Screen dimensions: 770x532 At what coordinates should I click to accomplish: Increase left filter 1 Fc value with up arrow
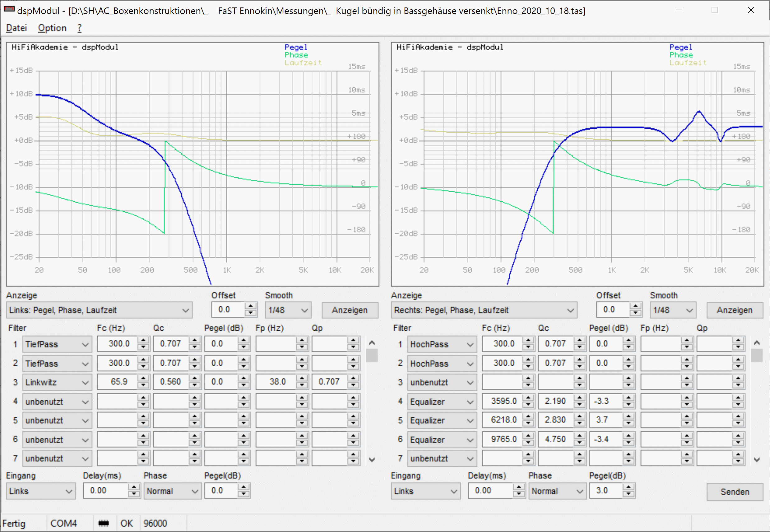click(143, 340)
